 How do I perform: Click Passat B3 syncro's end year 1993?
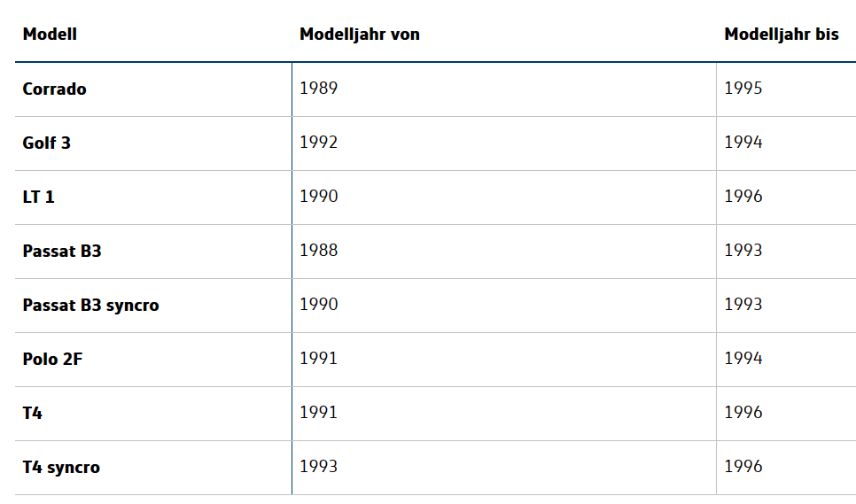coord(743,305)
